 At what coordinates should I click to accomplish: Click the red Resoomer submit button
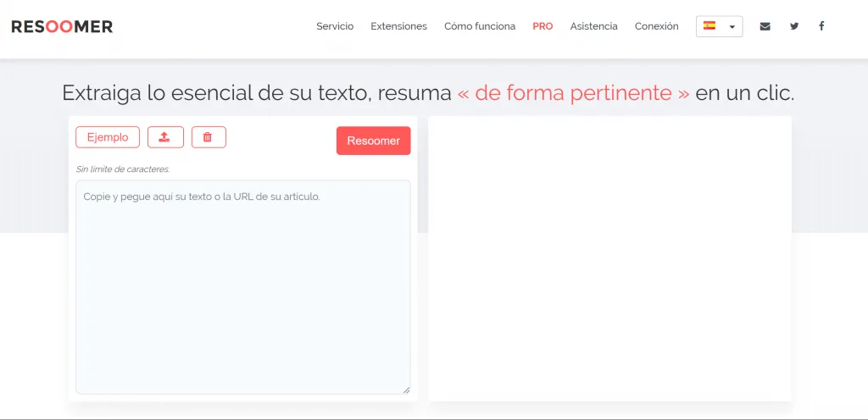point(374,141)
